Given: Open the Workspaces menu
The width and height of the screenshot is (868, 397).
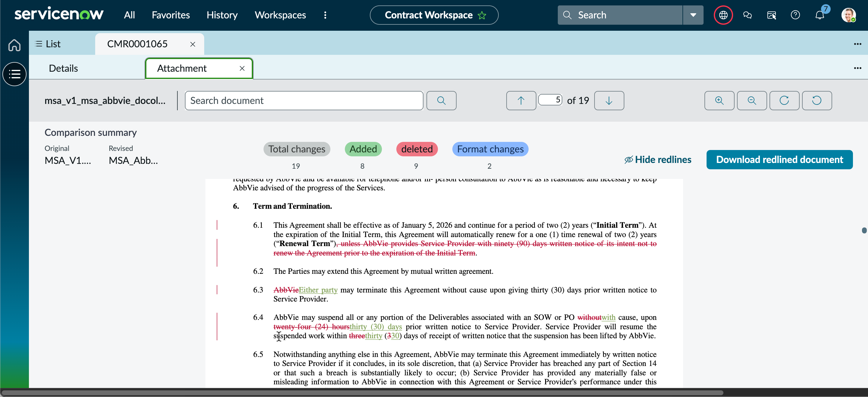Looking at the screenshot, I should 280,15.
